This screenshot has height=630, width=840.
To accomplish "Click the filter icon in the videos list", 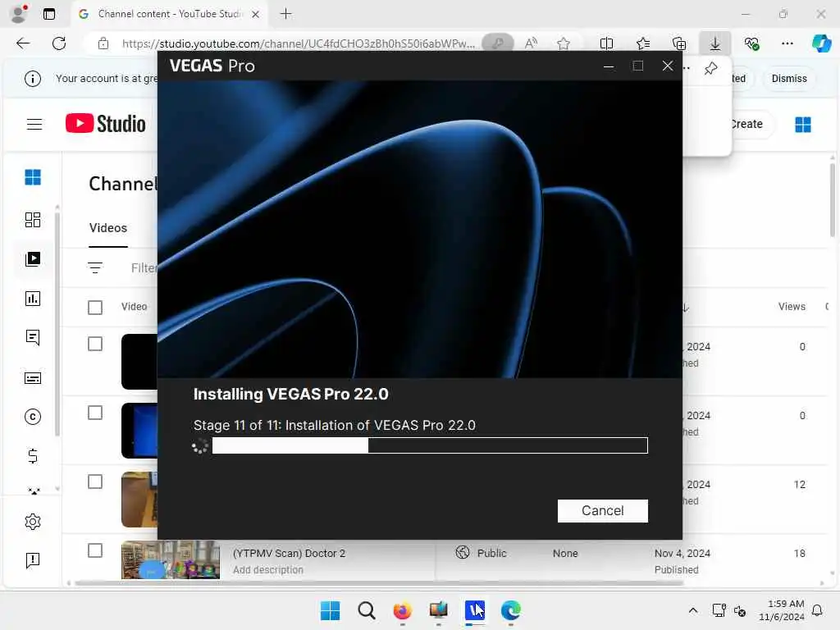I will (95, 267).
